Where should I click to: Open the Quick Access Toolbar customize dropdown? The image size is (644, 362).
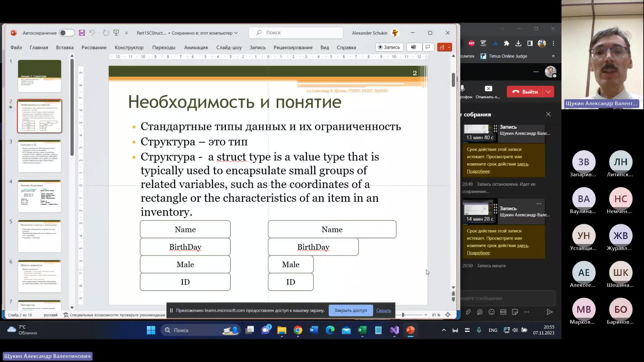tap(126, 33)
